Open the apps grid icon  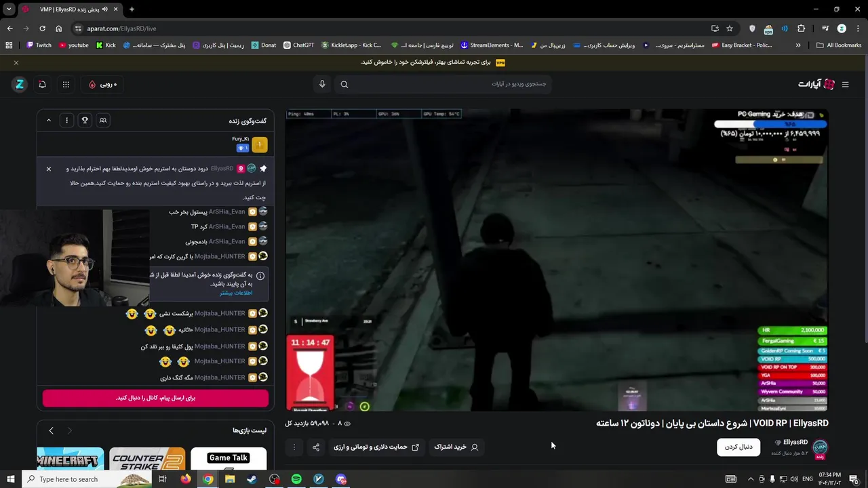(x=66, y=84)
